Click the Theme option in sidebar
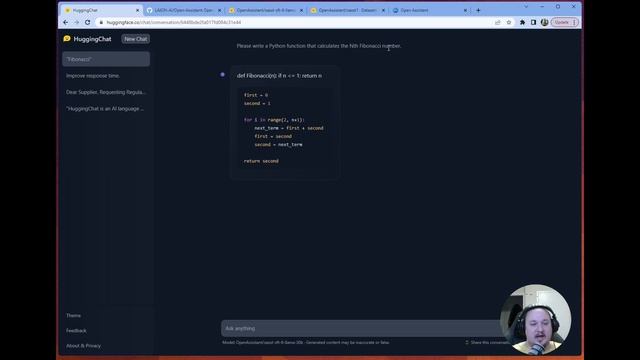640x360 pixels. (x=73, y=316)
